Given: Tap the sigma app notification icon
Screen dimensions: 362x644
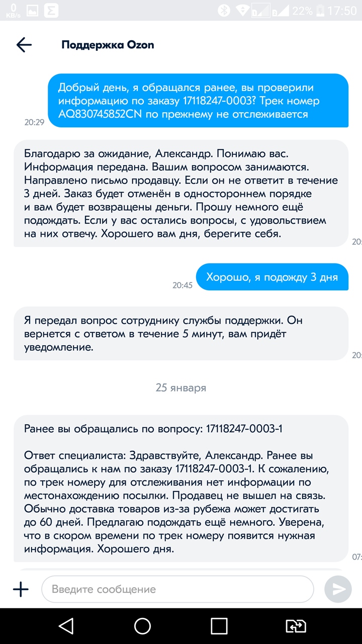Looking at the screenshot, I should pyautogui.click(x=51, y=10).
